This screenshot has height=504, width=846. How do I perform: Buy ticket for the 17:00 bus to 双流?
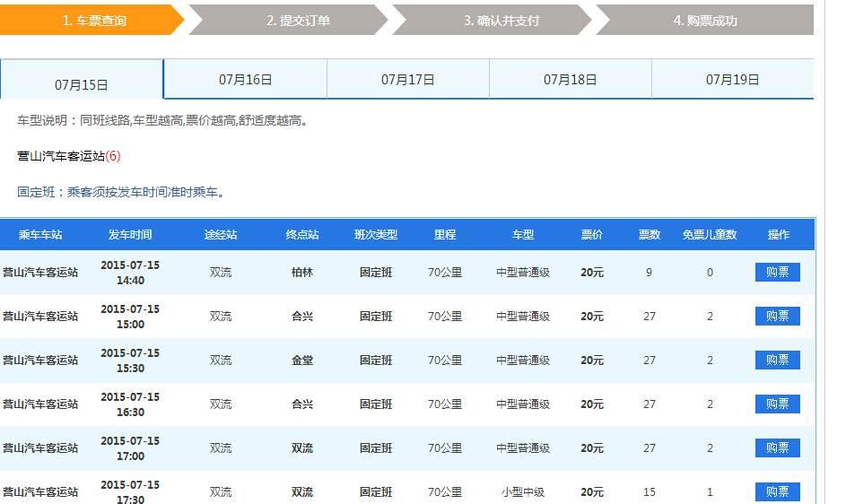click(777, 448)
